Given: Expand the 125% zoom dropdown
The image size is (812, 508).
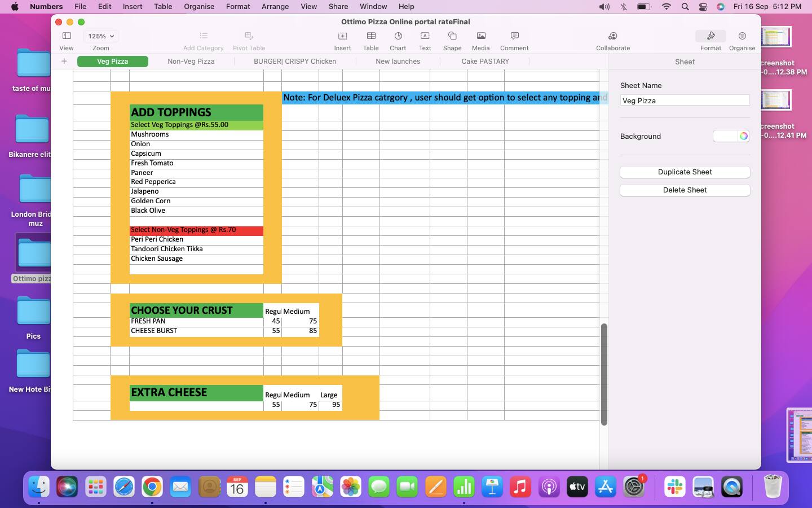Looking at the screenshot, I should pyautogui.click(x=101, y=36).
